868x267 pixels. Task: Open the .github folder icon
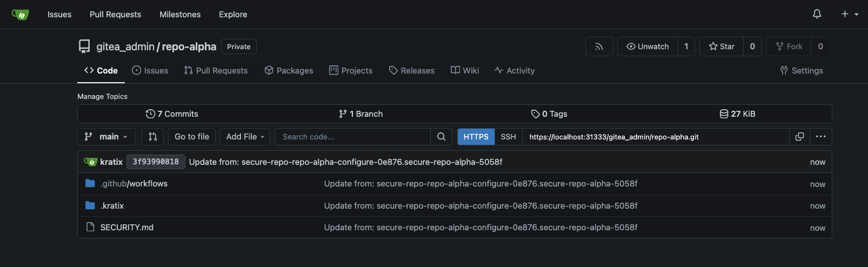[90, 184]
